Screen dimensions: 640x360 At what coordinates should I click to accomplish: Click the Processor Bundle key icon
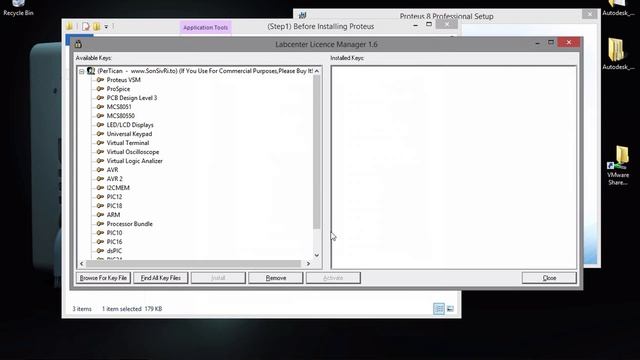tap(100, 223)
